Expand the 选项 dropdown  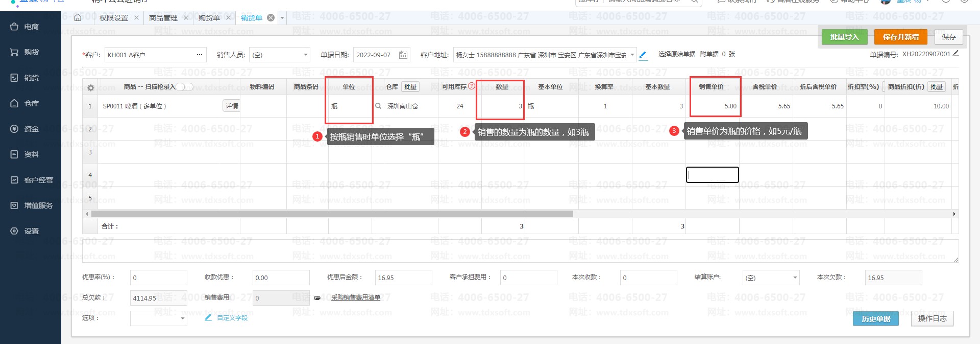(182, 318)
